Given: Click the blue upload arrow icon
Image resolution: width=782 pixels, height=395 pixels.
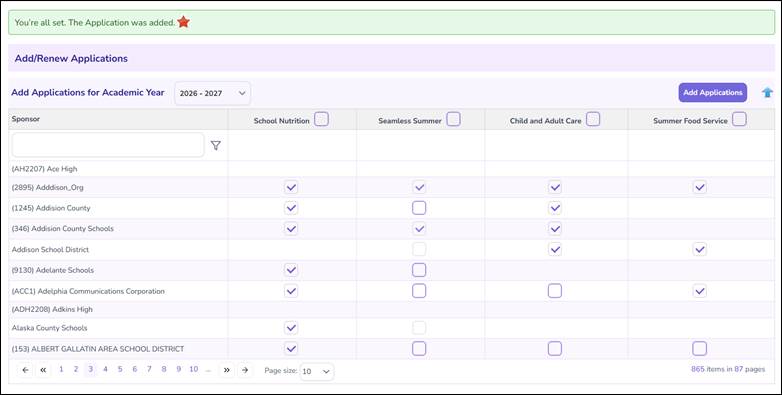Looking at the screenshot, I should [x=768, y=93].
